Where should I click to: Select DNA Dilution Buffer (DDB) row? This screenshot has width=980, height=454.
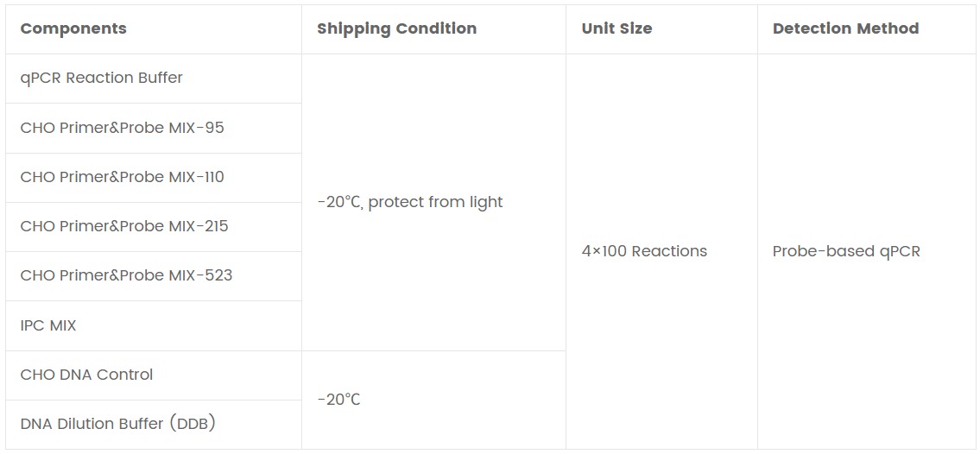[x=154, y=424]
